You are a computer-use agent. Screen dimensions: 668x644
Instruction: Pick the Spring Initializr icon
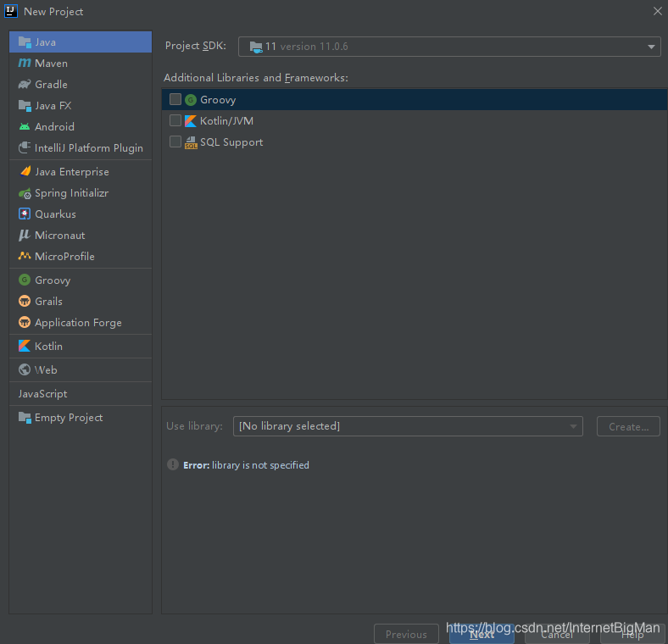[x=25, y=193]
